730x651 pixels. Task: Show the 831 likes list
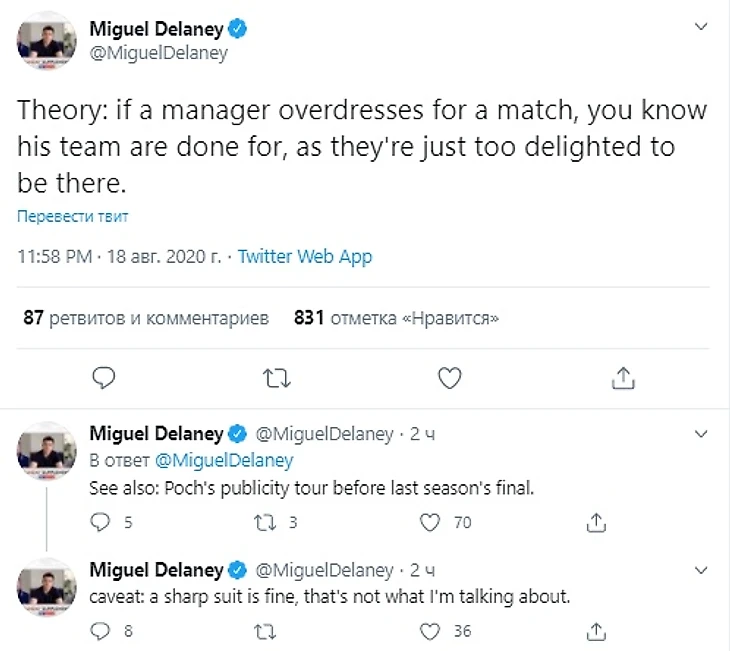pos(396,319)
